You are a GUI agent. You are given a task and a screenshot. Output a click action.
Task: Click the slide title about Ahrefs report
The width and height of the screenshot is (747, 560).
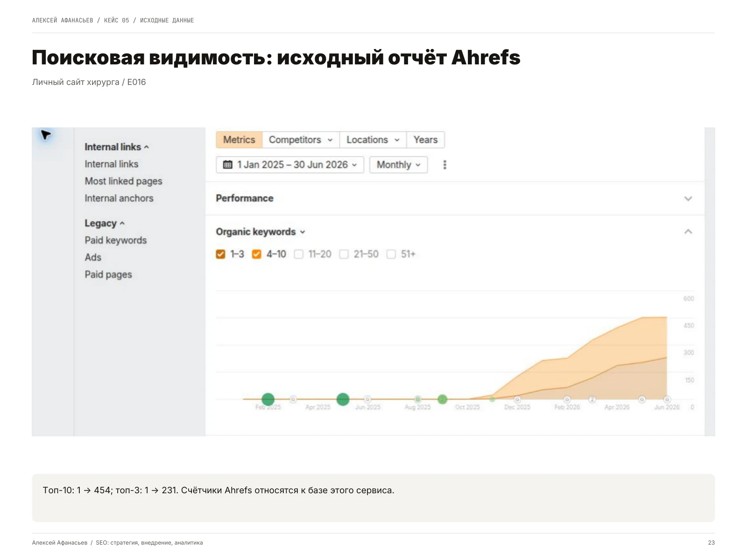coord(276,57)
